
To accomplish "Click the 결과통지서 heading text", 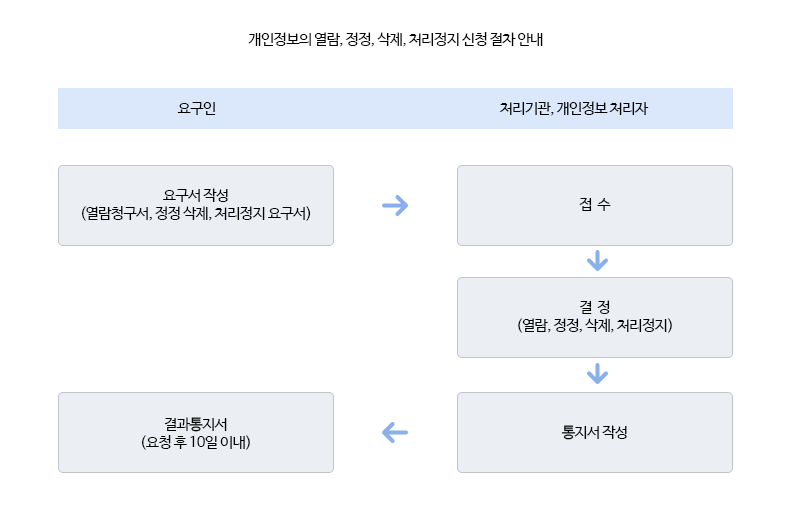I will (195, 424).
